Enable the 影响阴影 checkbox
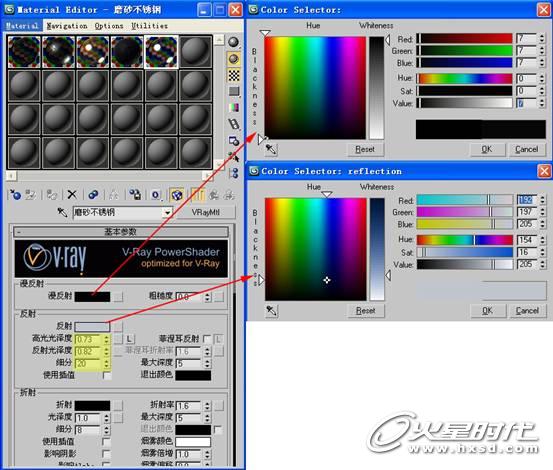Viewport: 553px width, 470px height. [x=106, y=453]
